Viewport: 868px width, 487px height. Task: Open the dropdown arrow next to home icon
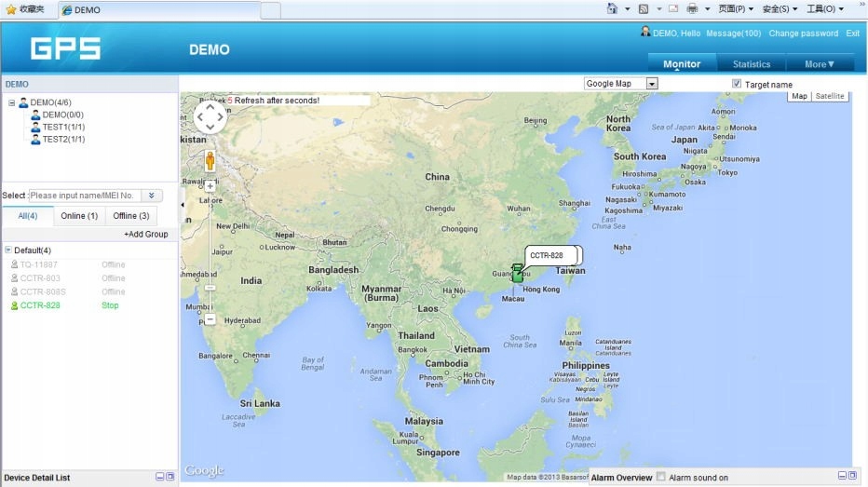click(x=627, y=9)
